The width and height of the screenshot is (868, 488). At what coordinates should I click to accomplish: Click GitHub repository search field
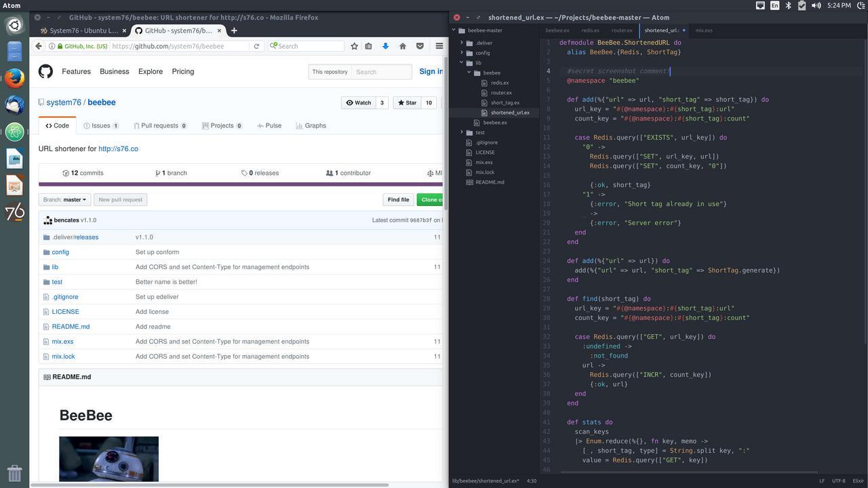click(x=381, y=72)
